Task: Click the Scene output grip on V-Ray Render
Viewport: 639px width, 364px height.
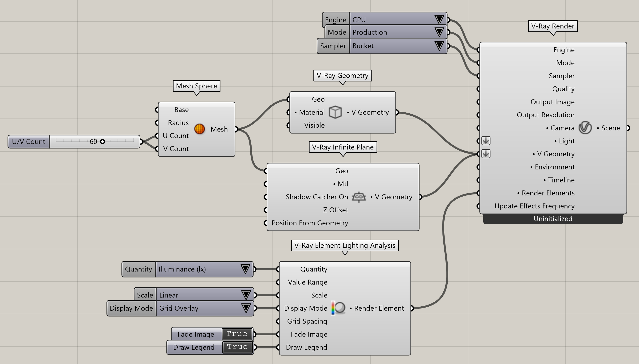Action: pyautogui.click(x=627, y=128)
